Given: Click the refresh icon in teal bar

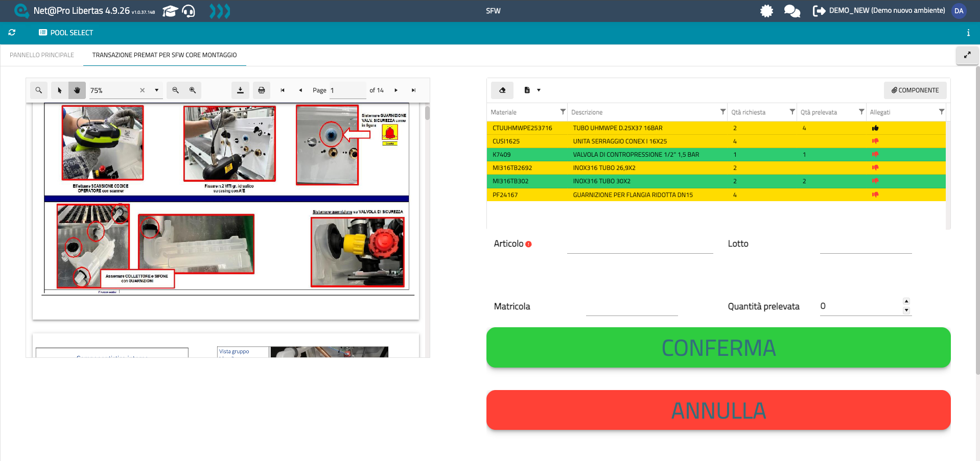Looking at the screenshot, I should pyautogui.click(x=12, y=33).
